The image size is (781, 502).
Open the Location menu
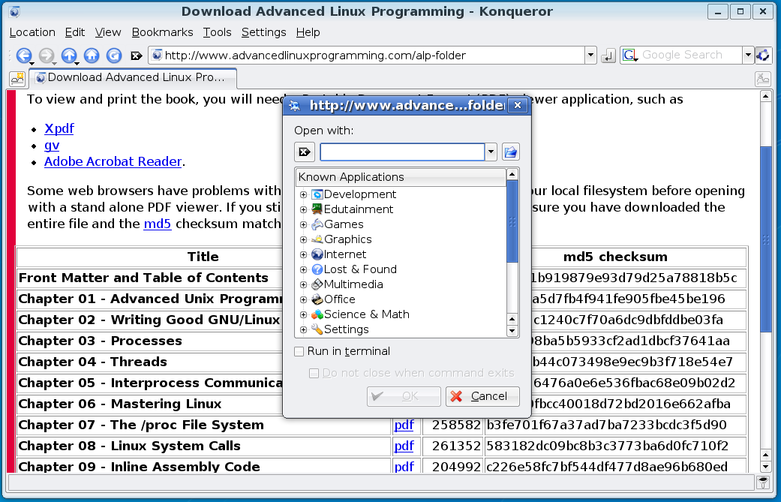pyautogui.click(x=32, y=32)
